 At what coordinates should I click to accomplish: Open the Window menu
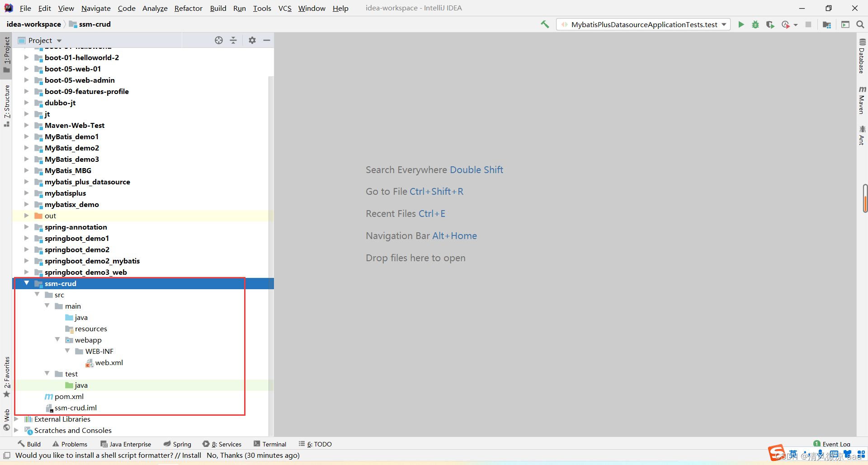pos(311,8)
